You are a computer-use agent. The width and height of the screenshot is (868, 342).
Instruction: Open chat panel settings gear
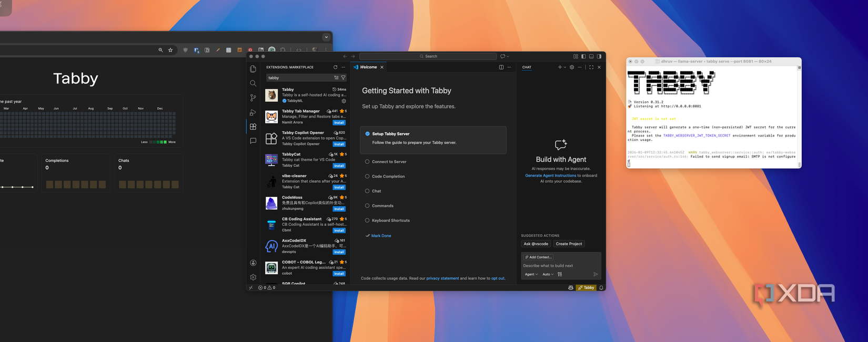(572, 67)
